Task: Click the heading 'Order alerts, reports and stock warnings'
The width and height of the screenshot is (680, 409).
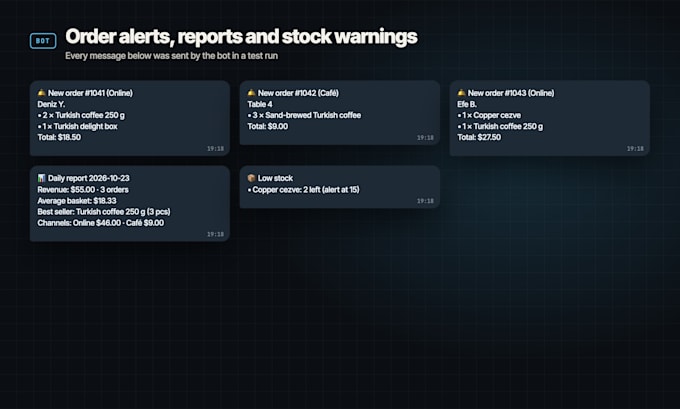Action: click(241, 36)
